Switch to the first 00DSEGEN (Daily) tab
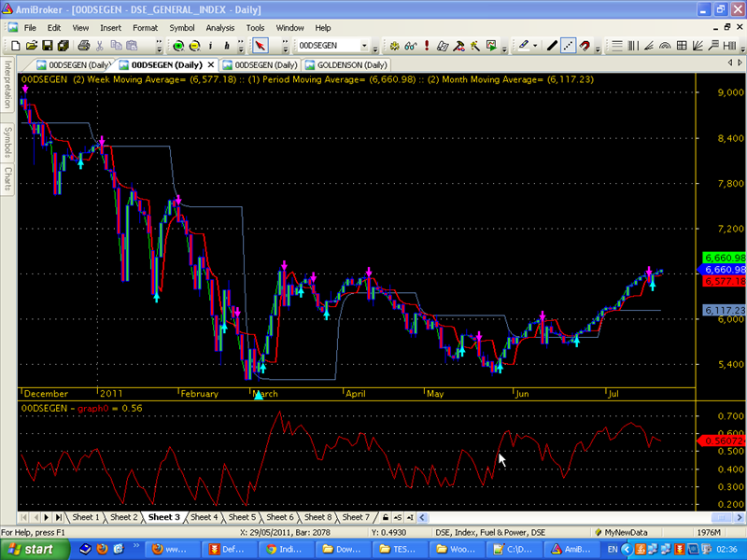The height and width of the screenshot is (560, 747). [74, 64]
